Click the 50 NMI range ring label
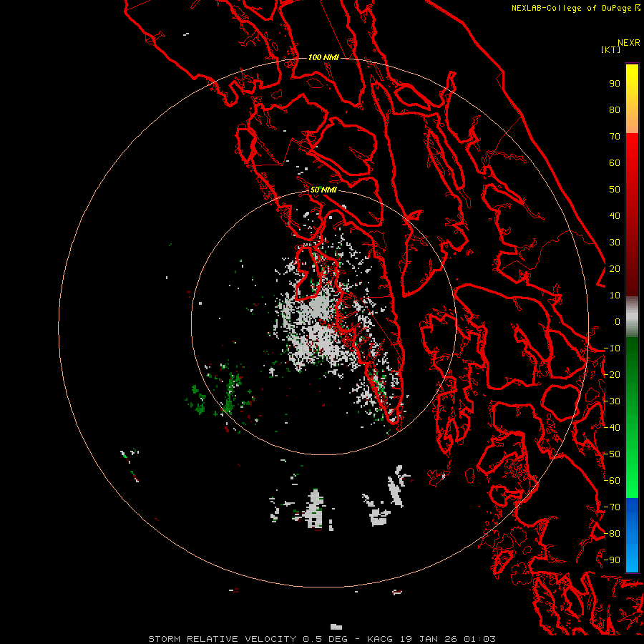Screen dimensions: 644x644 323,190
